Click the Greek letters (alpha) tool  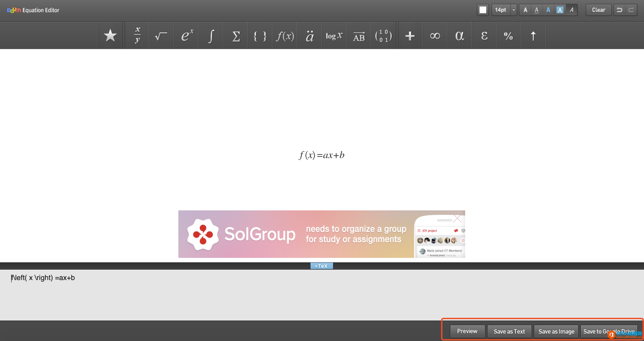459,35
